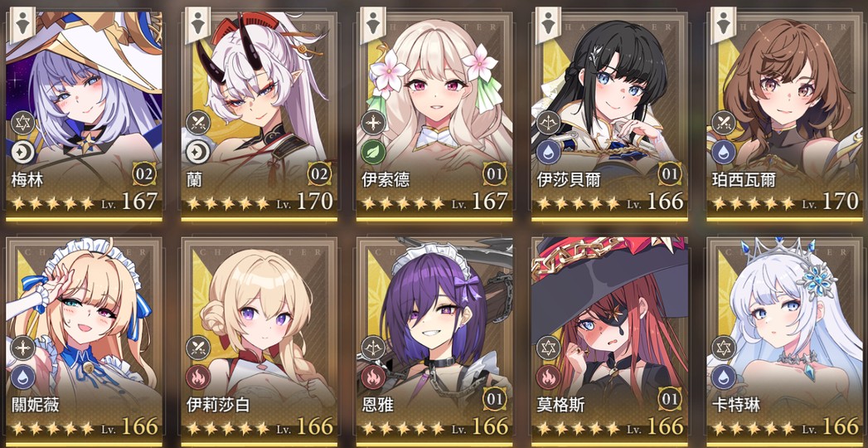Image resolution: width=868 pixels, height=448 pixels.
Task: Click the water element icon on 卡特琳
Action: pyautogui.click(x=723, y=377)
